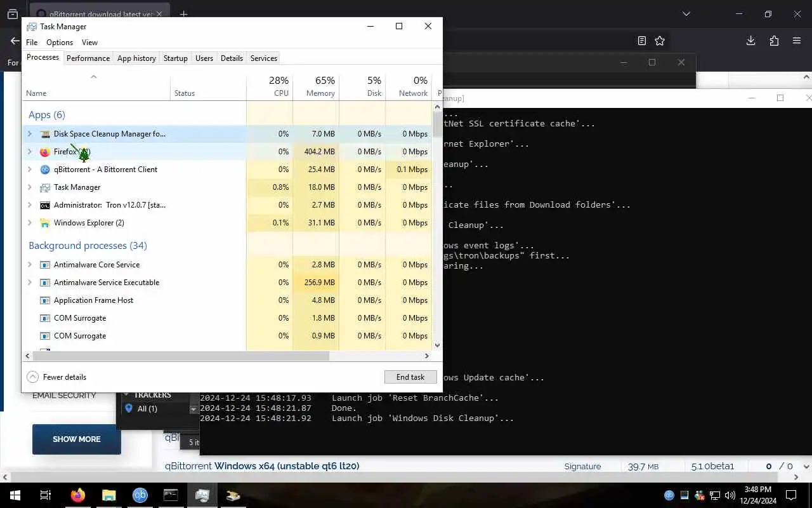Image resolution: width=812 pixels, height=508 pixels.
Task: Click End task button
Action: [x=410, y=377]
